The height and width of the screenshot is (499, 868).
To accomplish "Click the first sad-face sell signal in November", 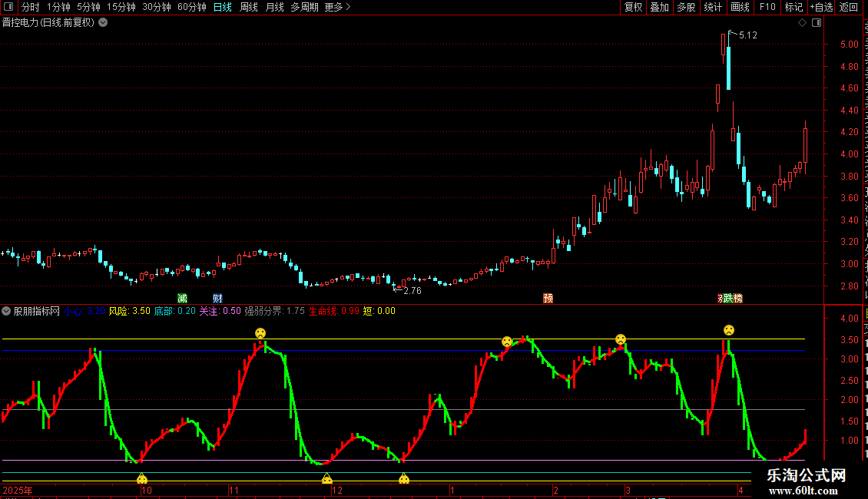I will (x=260, y=333).
